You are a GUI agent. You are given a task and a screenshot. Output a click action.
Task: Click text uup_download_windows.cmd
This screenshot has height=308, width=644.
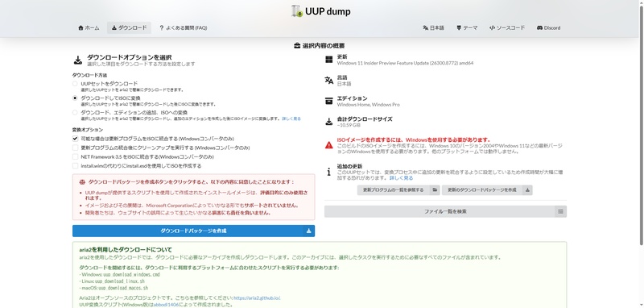pos(131,274)
